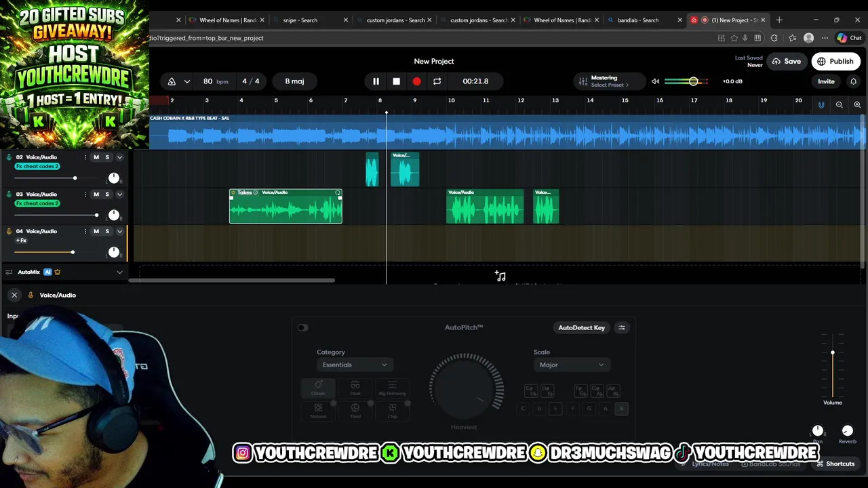
Task: Select the Natural AutoPitch preset
Action: click(x=318, y=411)
